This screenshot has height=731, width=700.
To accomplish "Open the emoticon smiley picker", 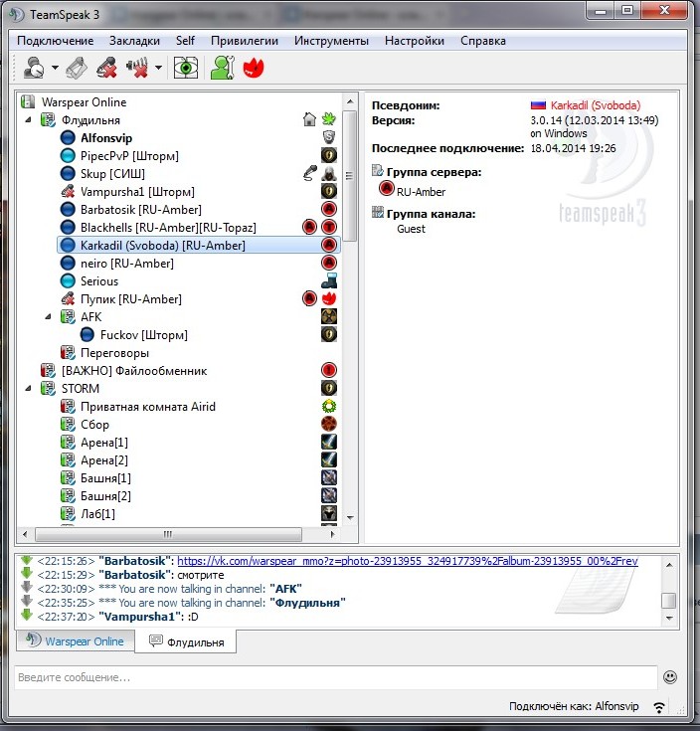I will pyautogui.click(x=670, y=677).
